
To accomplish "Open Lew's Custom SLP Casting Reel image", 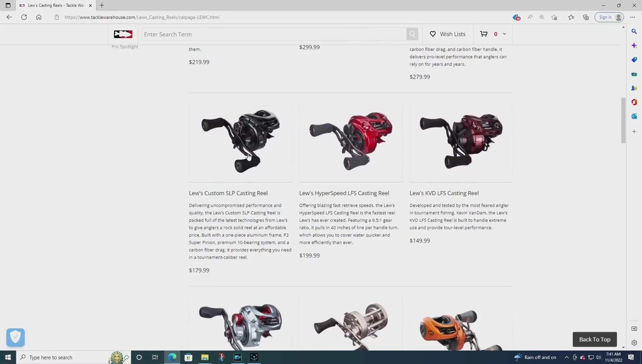I will point(240,142).
